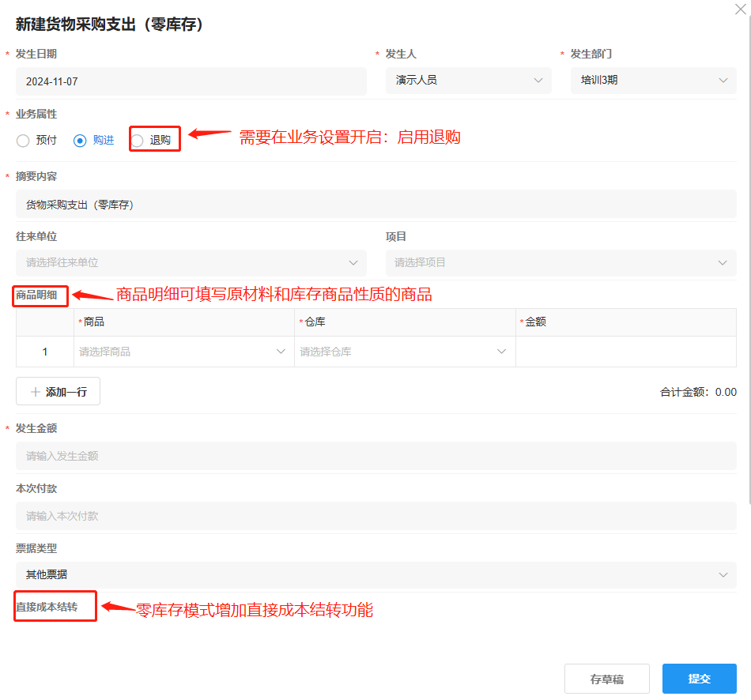This screenshot has height=700, width=751.
Task: Open the 发生日期 date picker field
Action: click(x=190, y=80)
